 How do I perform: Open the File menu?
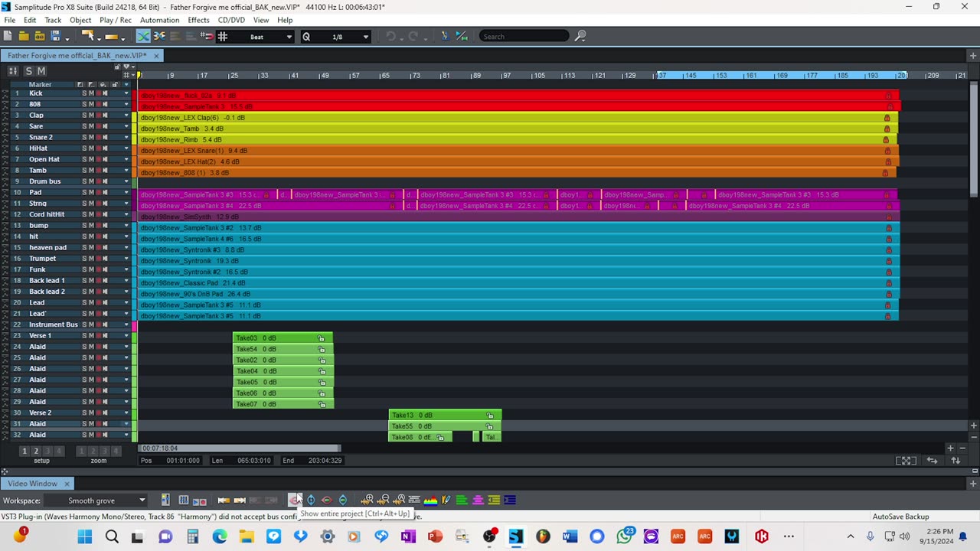click(x=9, y=20)
